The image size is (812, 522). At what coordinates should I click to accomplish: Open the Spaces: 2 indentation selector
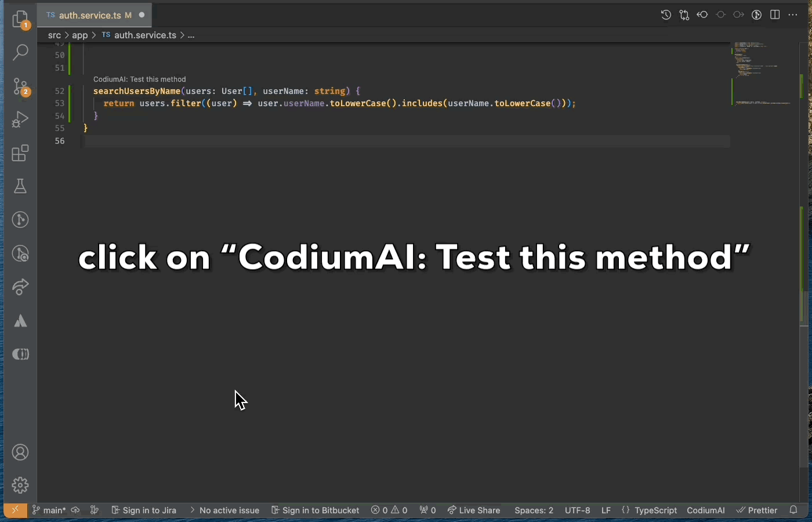tap(534, 510)
